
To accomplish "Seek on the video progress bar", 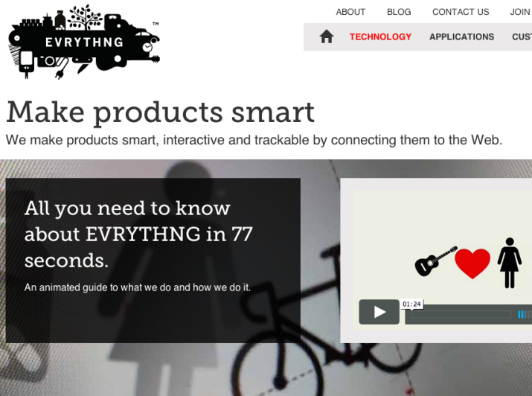I will coord(461,315).
